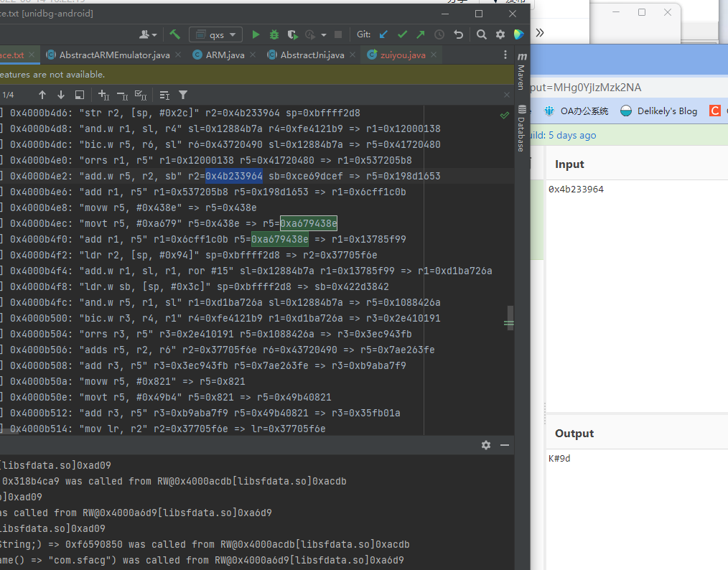Hide the bottom tool window panel
Viewport: 728px width, 570px height.
tap(505, 445)
